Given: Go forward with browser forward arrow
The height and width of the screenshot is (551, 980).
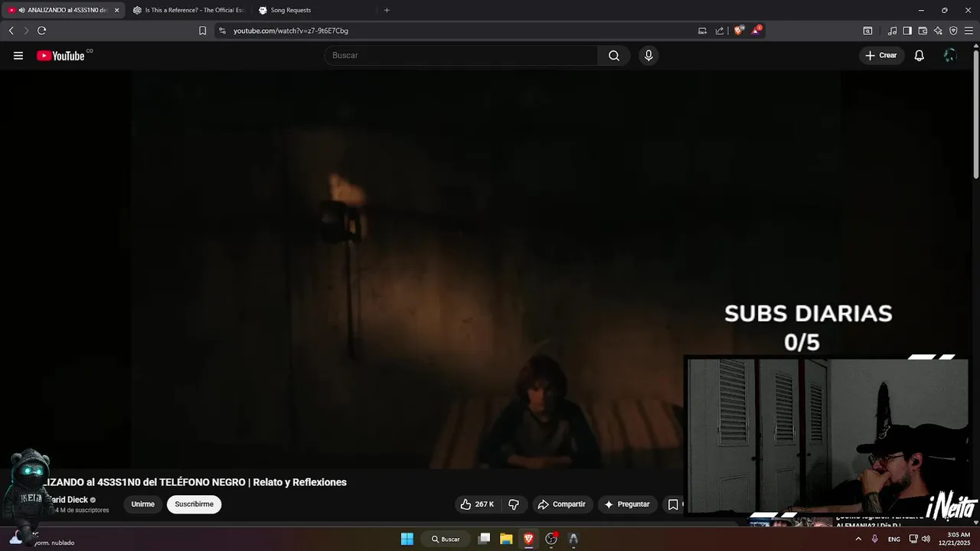Looking at the screenshot, I should (26, 31).
